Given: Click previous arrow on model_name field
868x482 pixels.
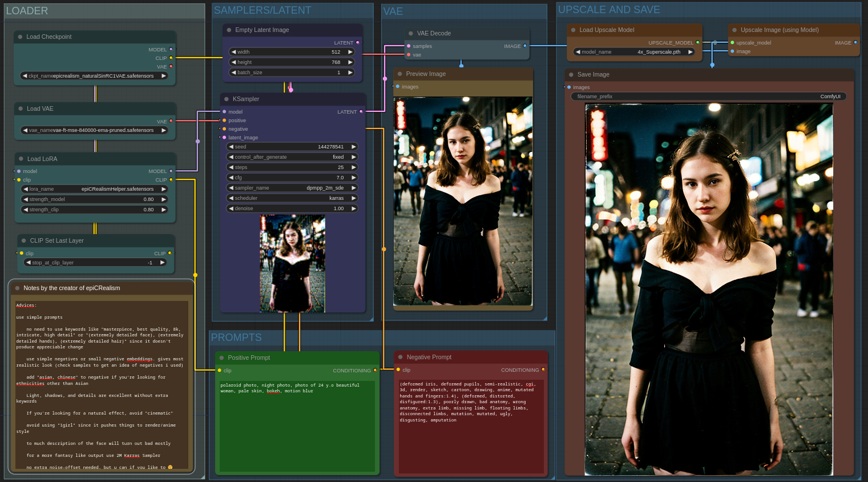Looking at the screenshot, I should click(x=578, y=51).
